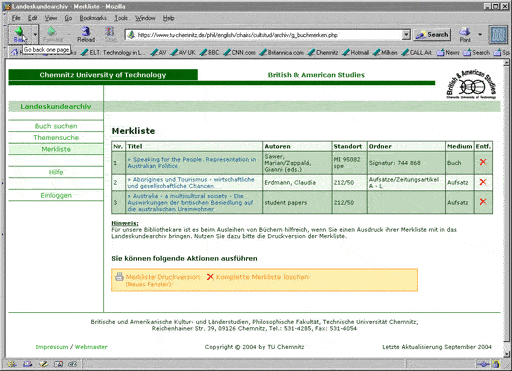
Task: Open the Go menu
Action: click(68, 18)
